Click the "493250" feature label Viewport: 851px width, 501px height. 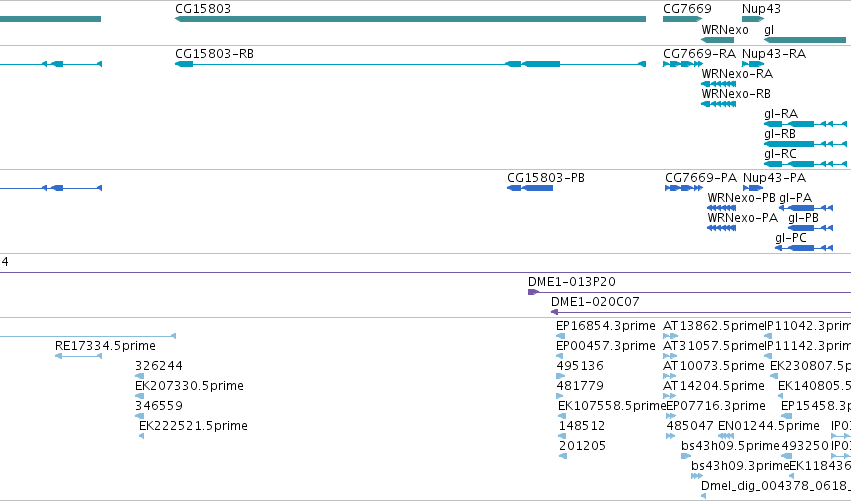pyautogui.click(x=804, y=446)
